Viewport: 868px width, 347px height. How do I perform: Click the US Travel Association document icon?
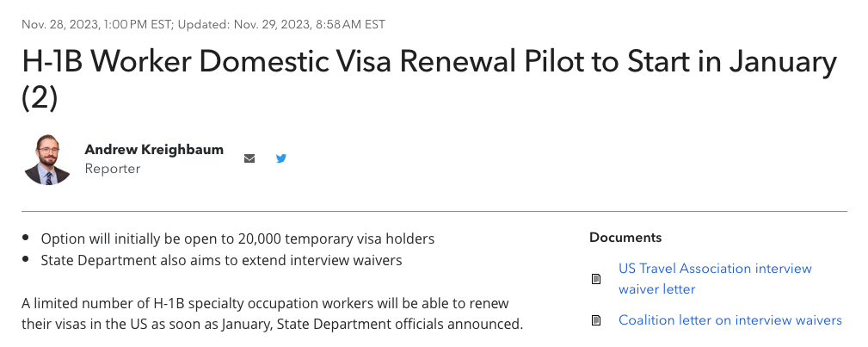(x=596, y=279)
